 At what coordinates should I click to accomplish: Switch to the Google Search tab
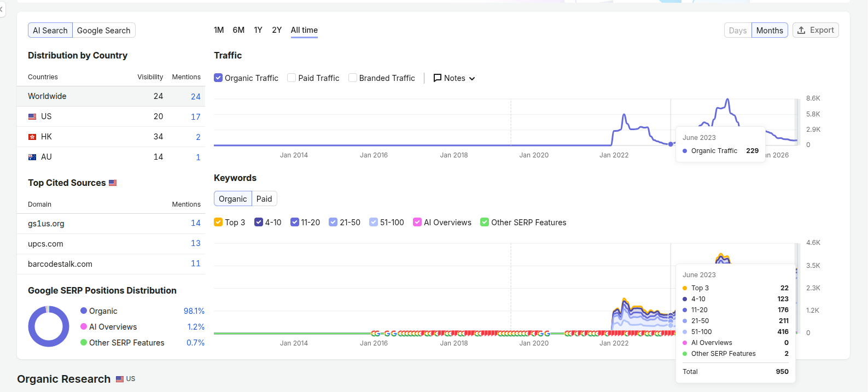(x=104, y=31)
